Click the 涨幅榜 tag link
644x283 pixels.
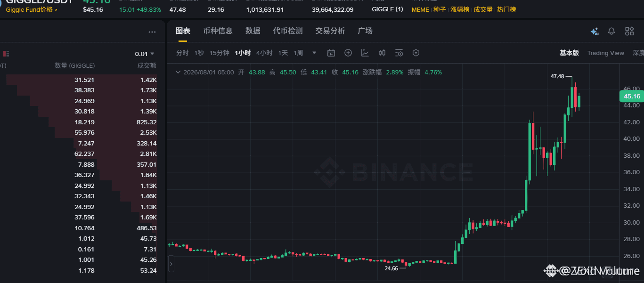pyautogui.click(x=460, y=9)
